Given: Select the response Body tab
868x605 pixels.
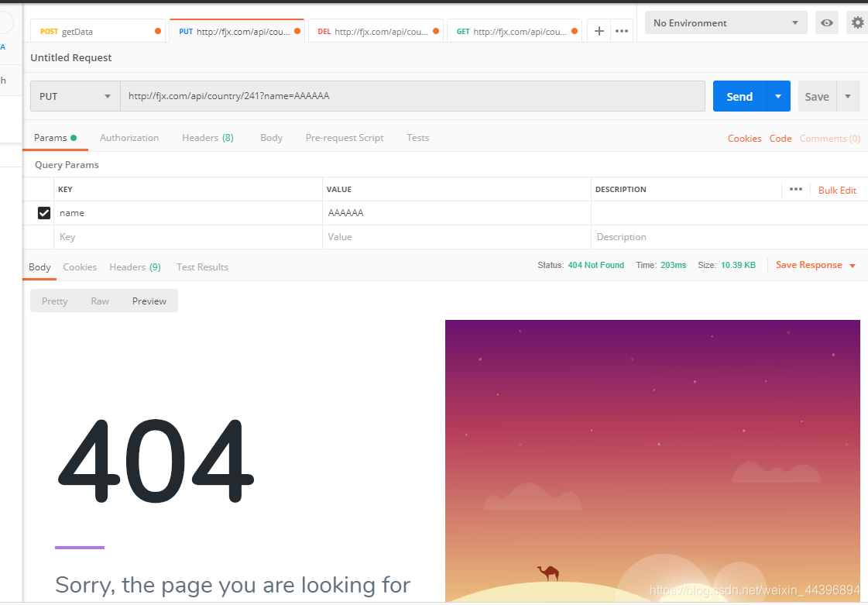Looking at the screenshot, I should (39, 267).
